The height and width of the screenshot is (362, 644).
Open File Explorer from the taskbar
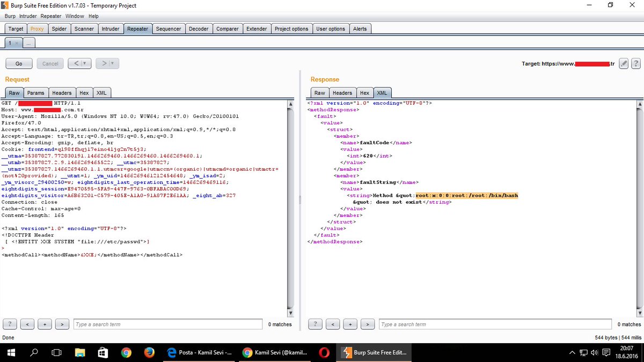[x=80, y=352]
